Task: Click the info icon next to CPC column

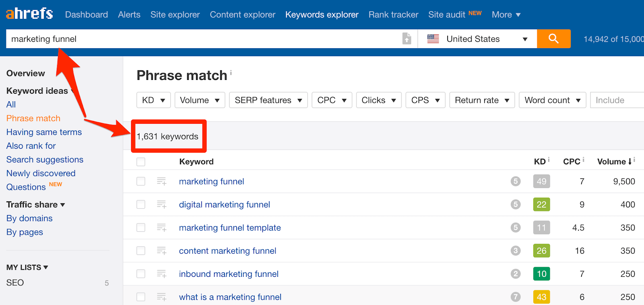Action: pos(583,160)
